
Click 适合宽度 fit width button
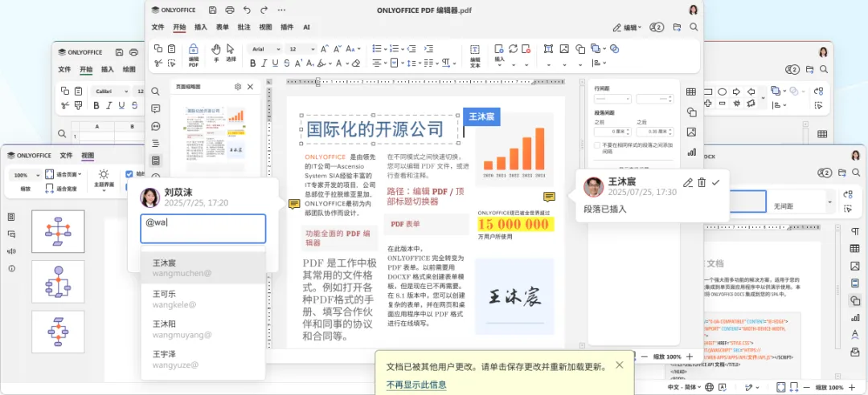pos(61,189)
